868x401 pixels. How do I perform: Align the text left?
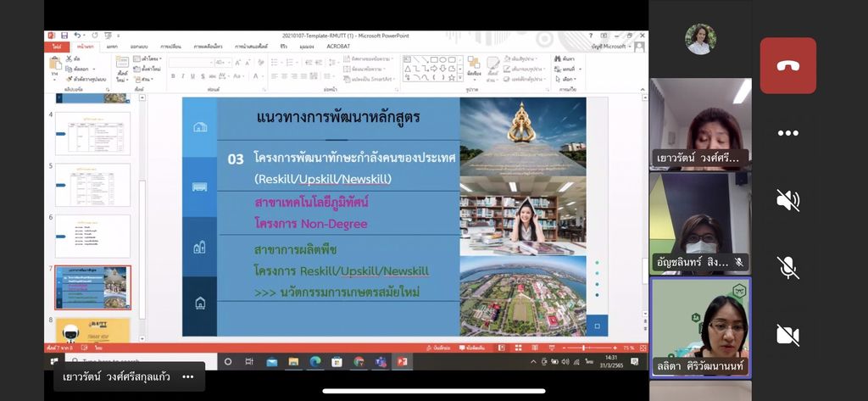(275, 76)
